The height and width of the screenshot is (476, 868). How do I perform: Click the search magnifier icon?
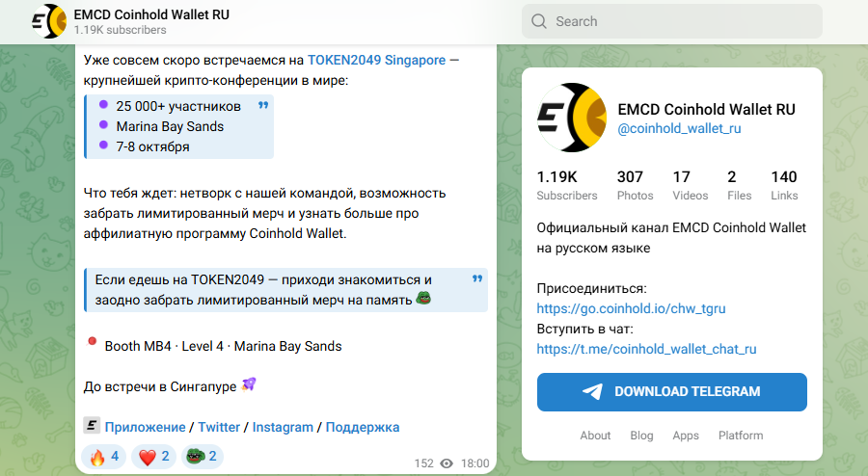point(538,21)
